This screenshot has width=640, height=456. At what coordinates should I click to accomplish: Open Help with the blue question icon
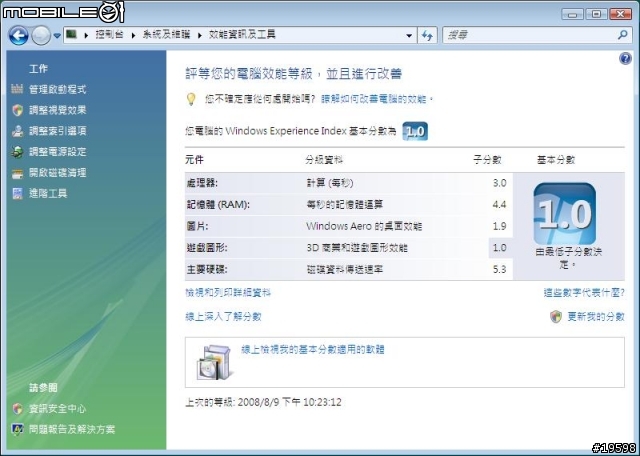pyautogui.click(x=625, y=59)
